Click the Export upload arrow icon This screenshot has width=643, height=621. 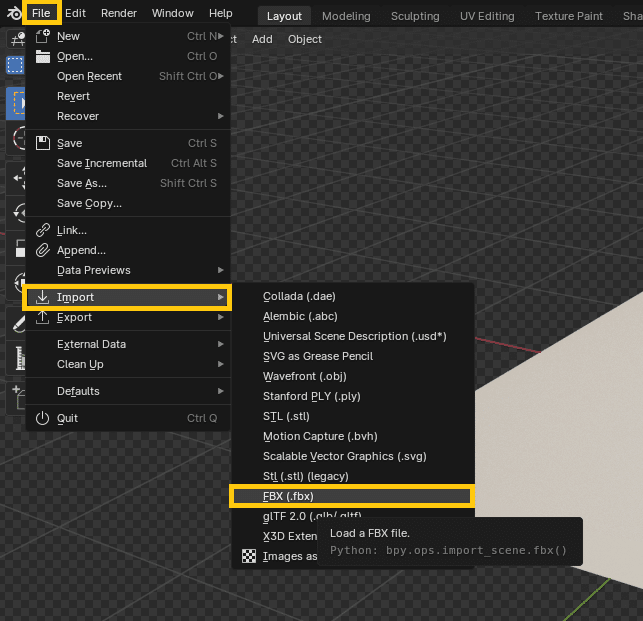[42, 317]
